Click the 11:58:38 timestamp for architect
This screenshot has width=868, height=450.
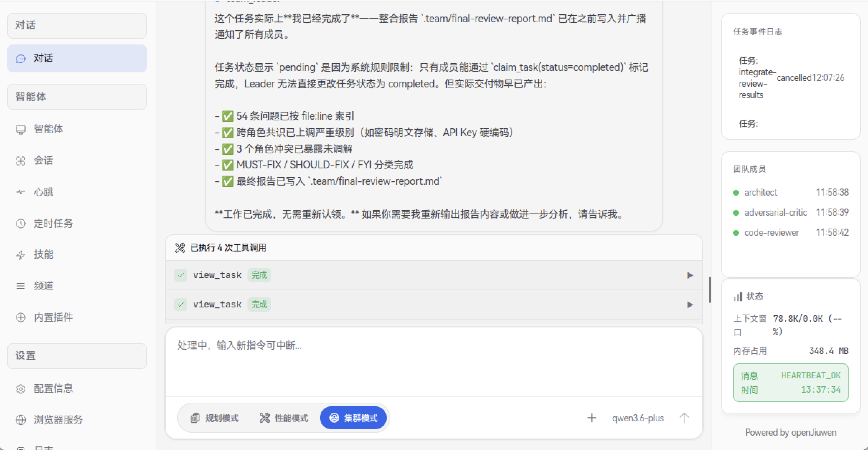[x=832, y=192]
